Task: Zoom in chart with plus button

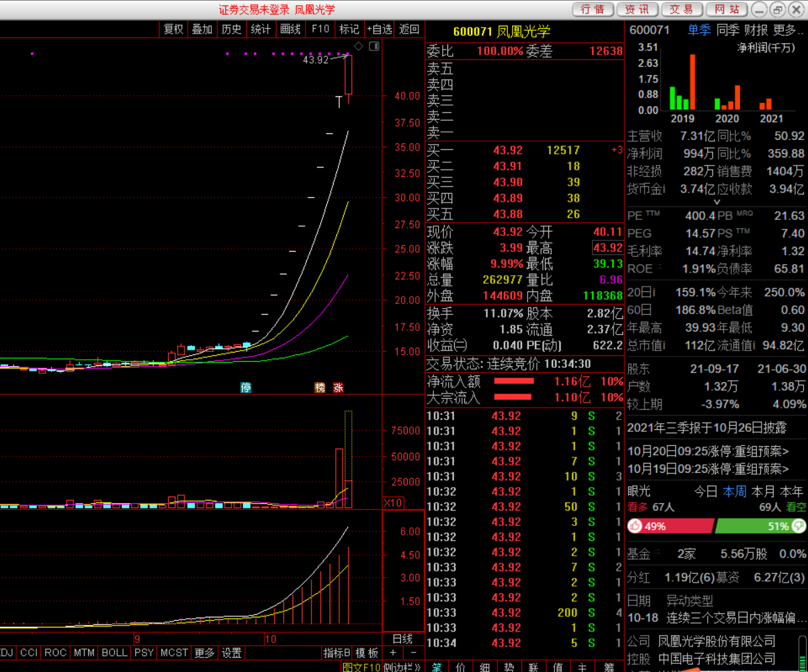Action: (393, 652)
